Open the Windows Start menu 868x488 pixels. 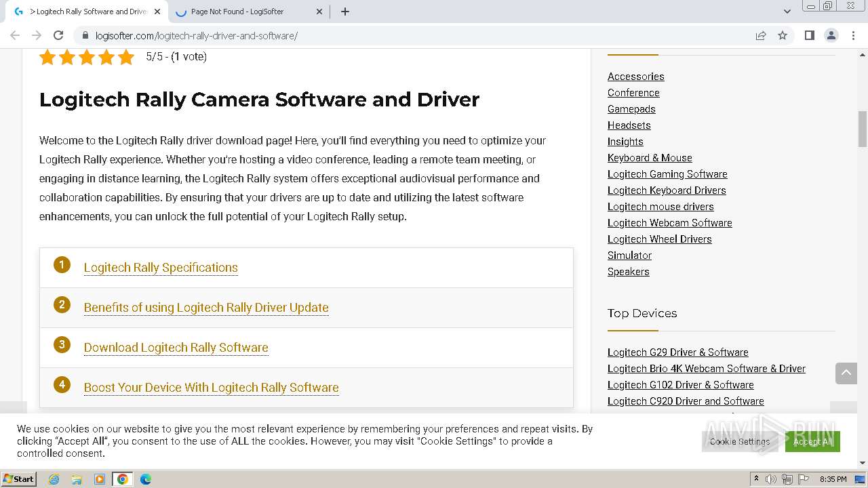[x=18, y=479]
